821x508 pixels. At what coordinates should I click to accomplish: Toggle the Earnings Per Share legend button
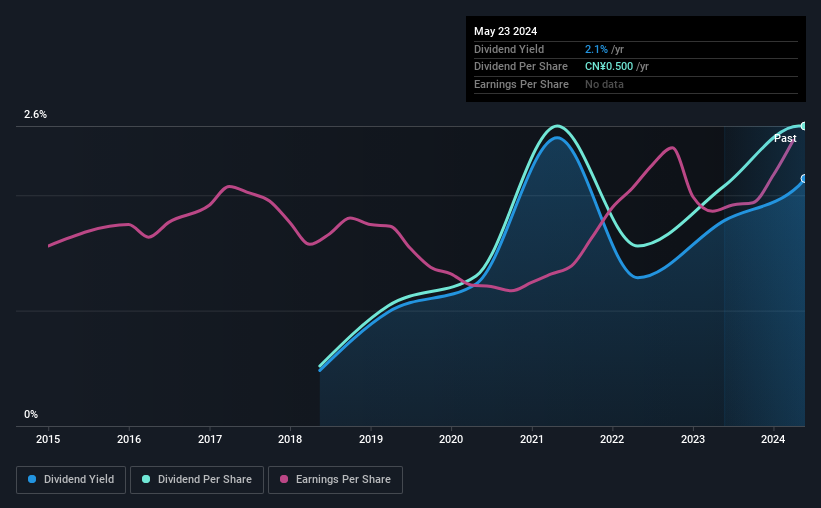(335, 480)
